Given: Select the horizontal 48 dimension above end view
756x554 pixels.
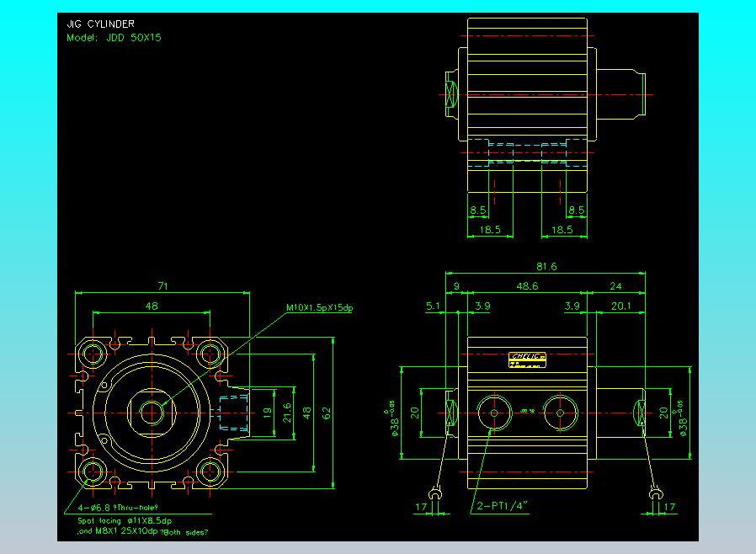Looking at the screenshot, I should (x=152, y=306).
